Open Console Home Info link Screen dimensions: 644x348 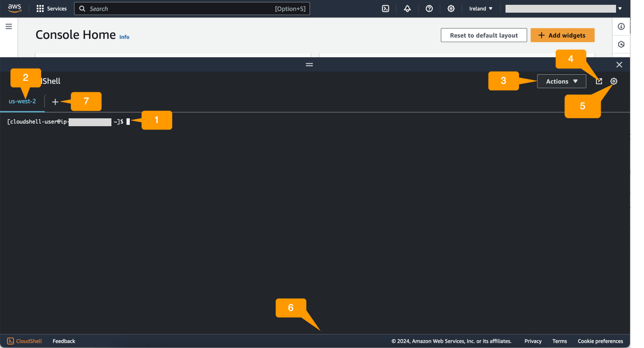point(125,37)
